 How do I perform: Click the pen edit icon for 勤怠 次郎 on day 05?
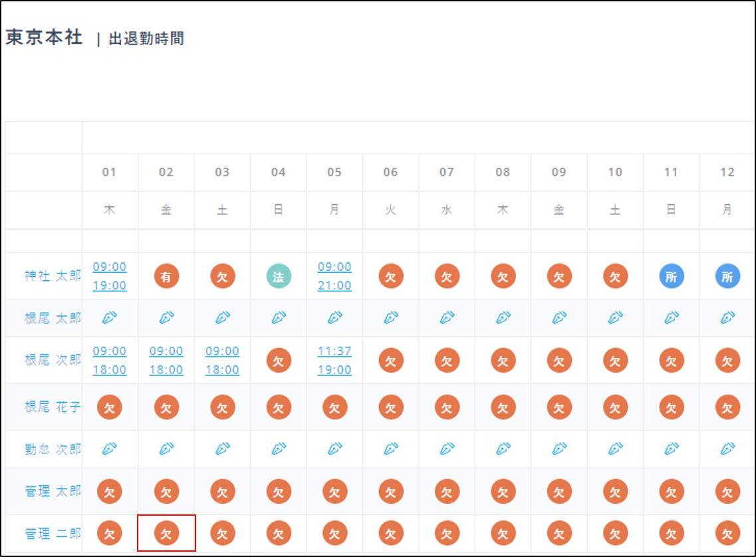point(334,449)
